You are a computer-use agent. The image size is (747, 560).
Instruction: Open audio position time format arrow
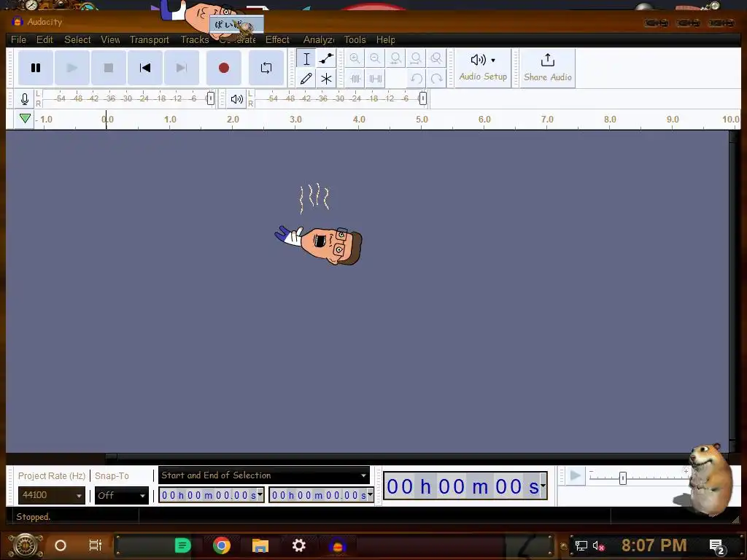[543, 486]
